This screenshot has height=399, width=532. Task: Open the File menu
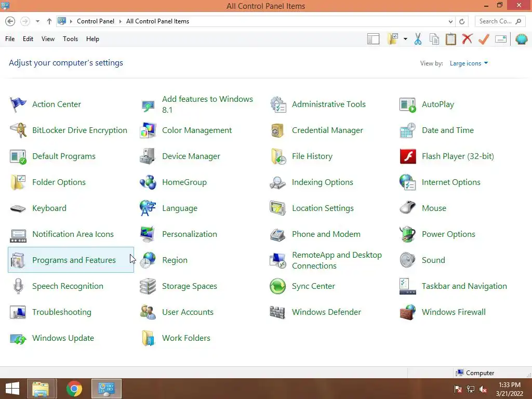[x=10, y=39]
